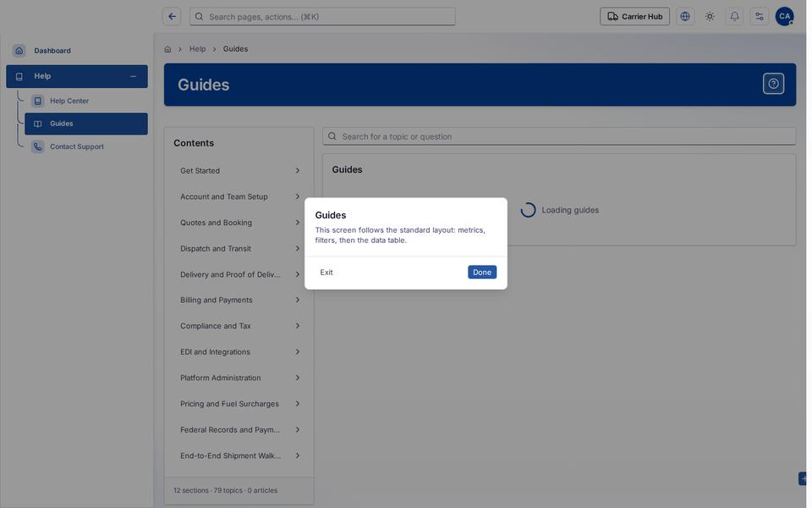Open the CA user avatar menu
812x508 pixels.
[x=784, y=17]
